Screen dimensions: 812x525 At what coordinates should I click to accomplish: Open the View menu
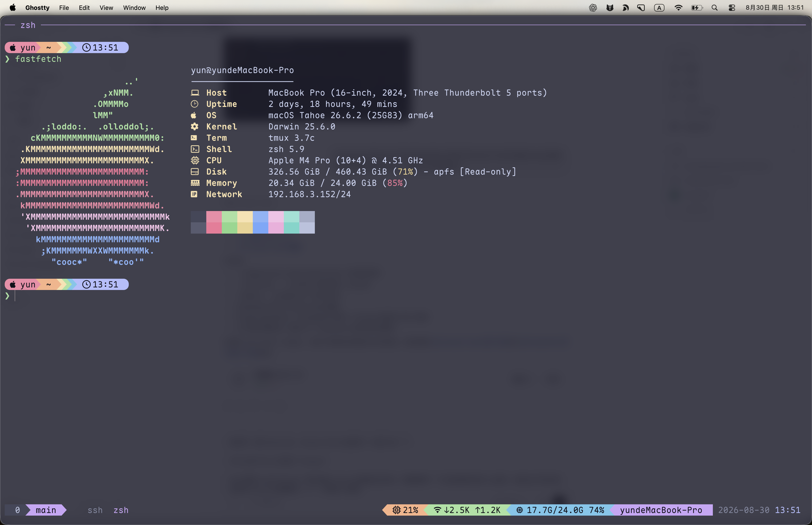click(x=106, y=8)
